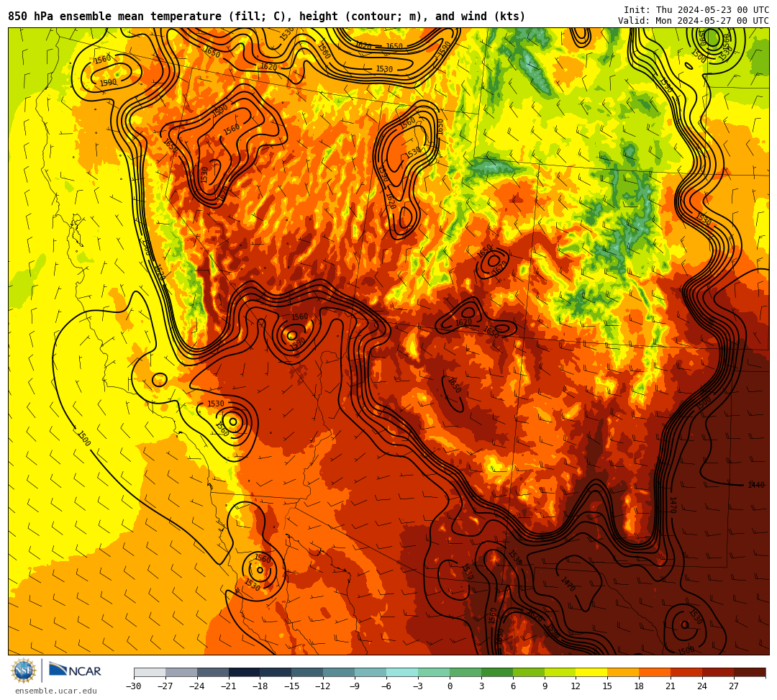
Task: Click the 3 colorbar tick label
Action: coord(481,686)
